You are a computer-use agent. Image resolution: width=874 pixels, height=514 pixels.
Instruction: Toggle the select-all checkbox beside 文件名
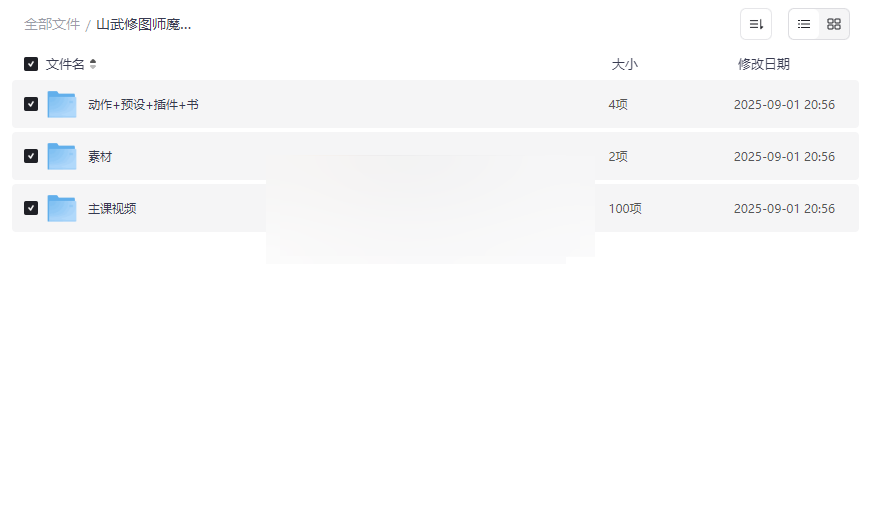click(x=31, y=64)
